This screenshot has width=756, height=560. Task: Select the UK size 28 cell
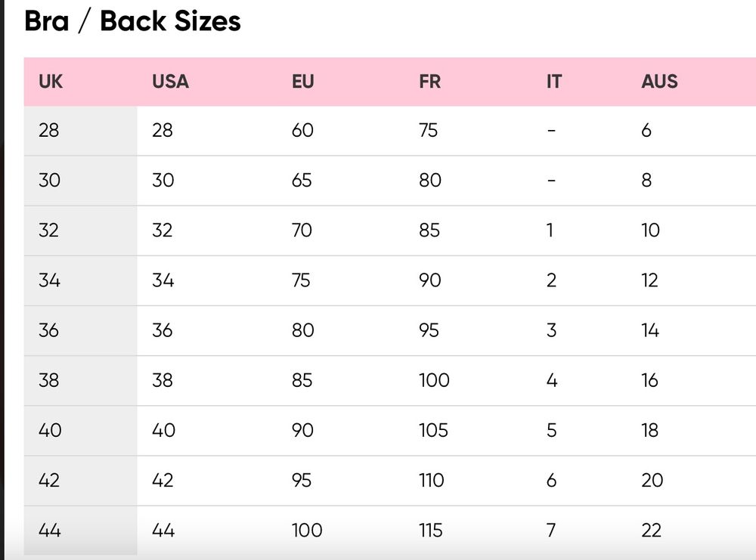click(49, 130)
